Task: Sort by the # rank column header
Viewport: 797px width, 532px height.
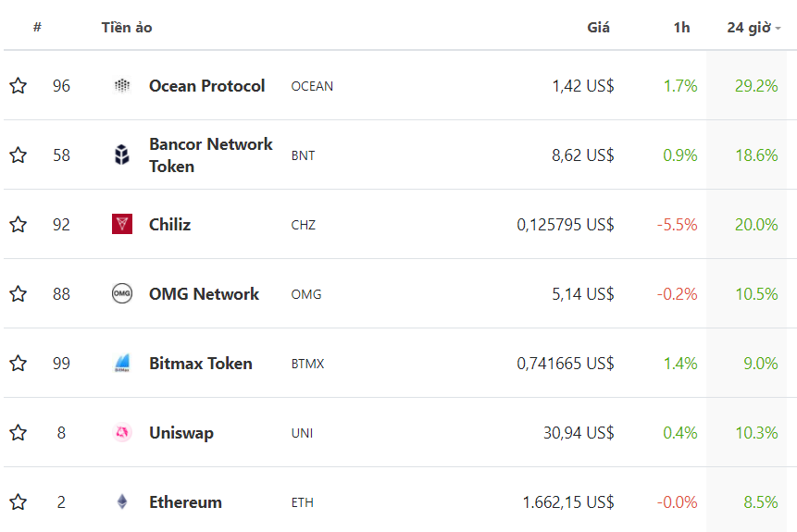Action: [37, 27]
